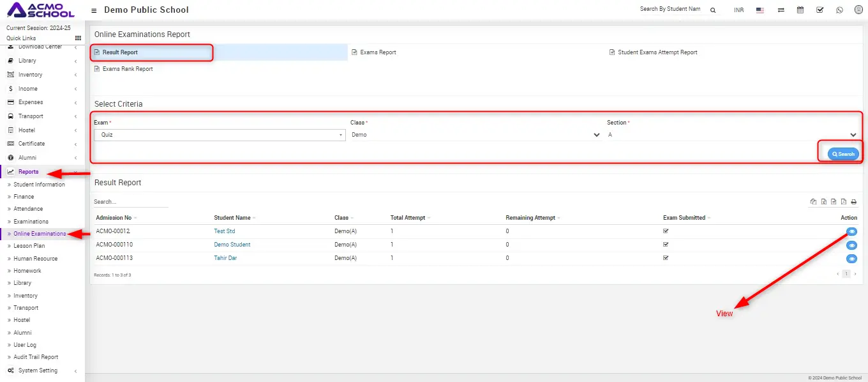Open the user profile avatar
This screenshot has height=382, width=868.
pos(858,10)
